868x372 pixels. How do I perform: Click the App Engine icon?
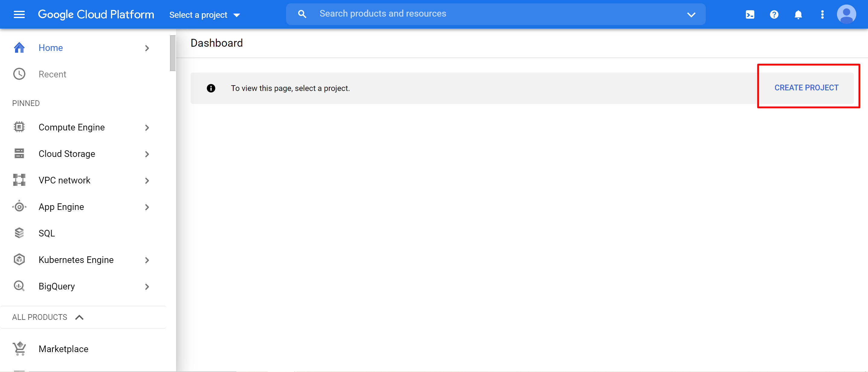19,206
